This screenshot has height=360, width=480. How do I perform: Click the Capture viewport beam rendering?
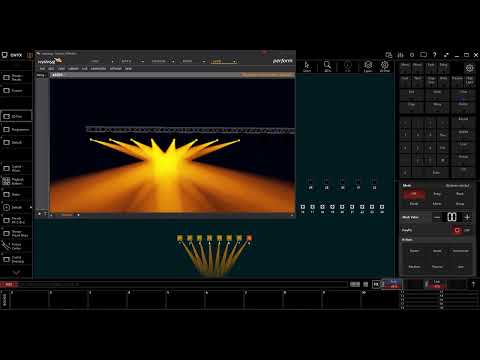click(172, 145)
